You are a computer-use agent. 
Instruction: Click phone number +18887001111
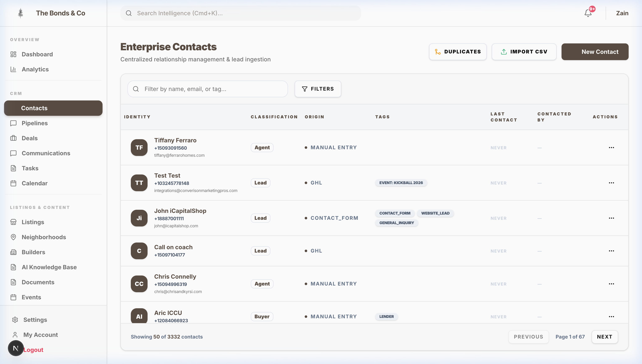click(x=169, y=219)
